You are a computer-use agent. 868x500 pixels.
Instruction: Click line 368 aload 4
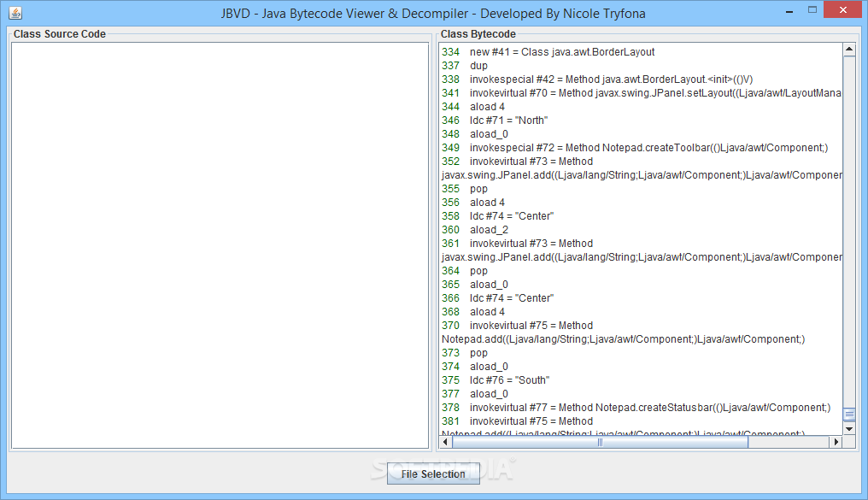(473, 312)
